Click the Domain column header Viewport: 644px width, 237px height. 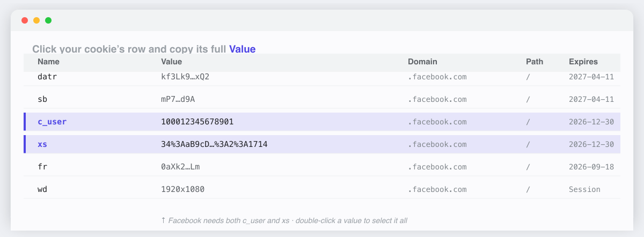(x=422, y=62)
